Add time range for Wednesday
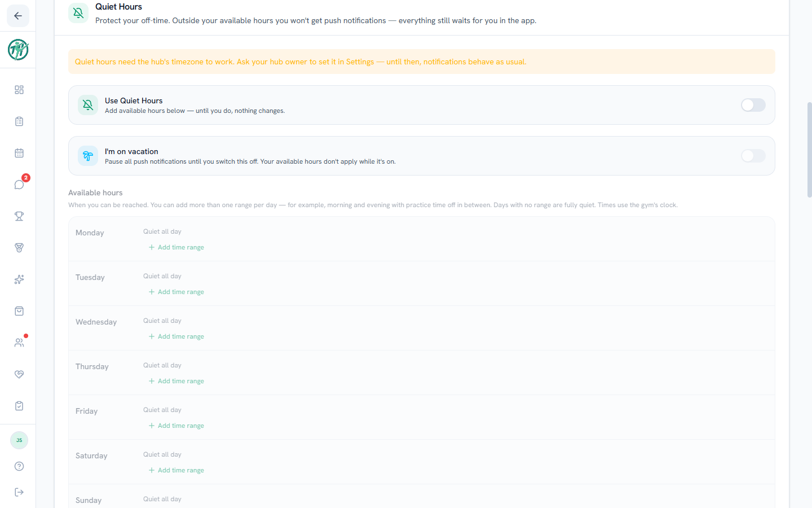Image resolution: width=812 pixels, height=508 pixels. 176,336
